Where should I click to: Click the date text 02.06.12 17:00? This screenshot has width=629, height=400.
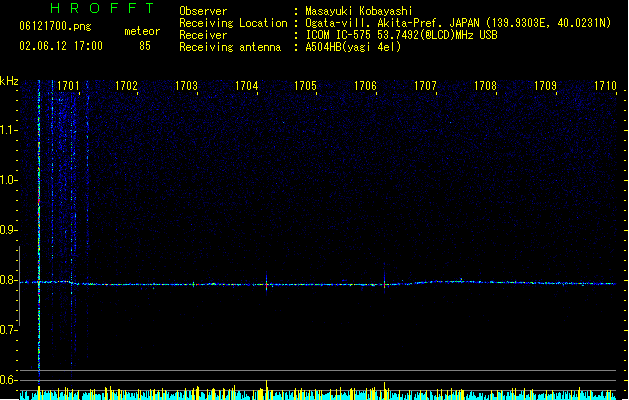[x=61, y=46]
